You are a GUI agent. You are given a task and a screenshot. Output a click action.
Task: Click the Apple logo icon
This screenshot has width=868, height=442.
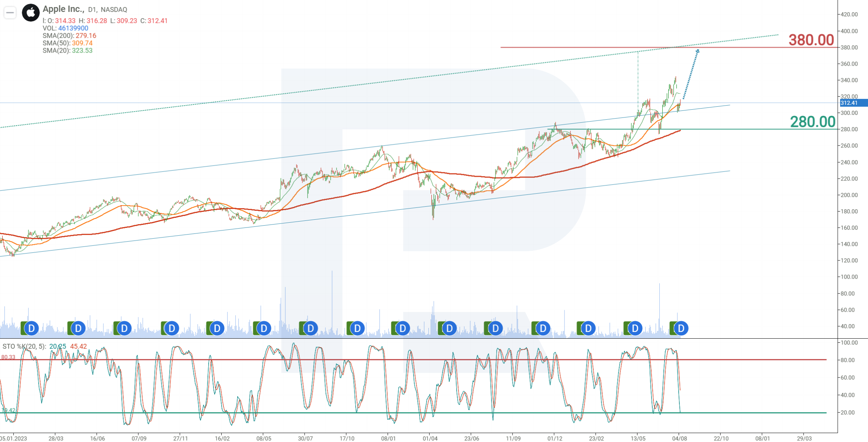pyautogui.click(x=31, y=13)
